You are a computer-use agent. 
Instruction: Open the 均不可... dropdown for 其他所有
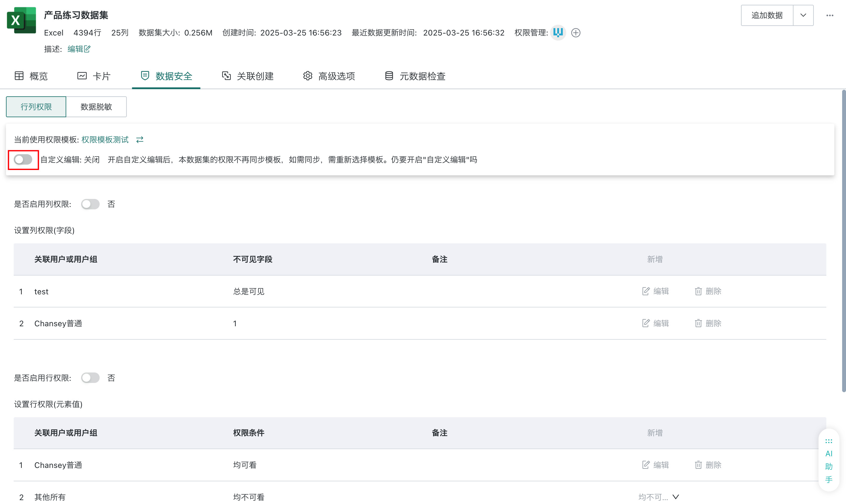tap(659, 497)
